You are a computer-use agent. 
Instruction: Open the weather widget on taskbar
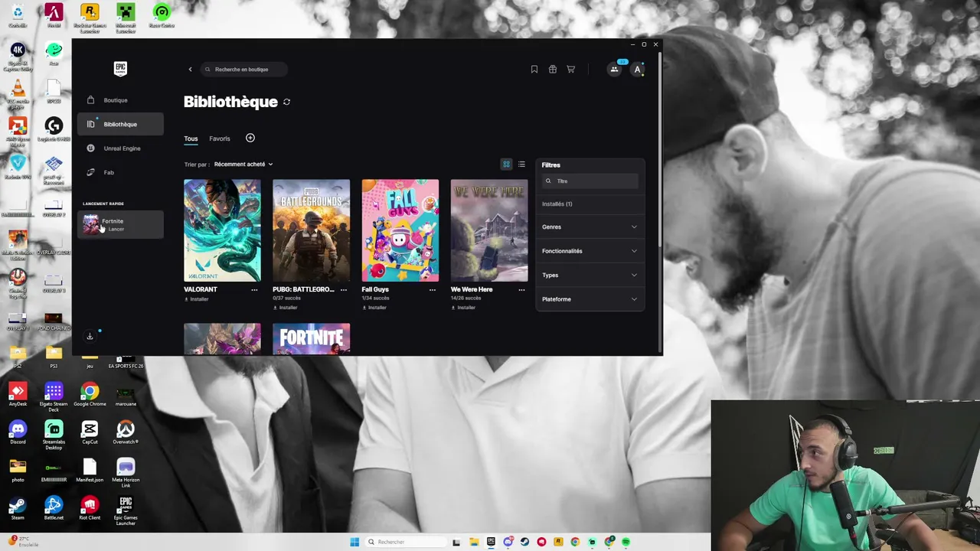(x=23, y=542)
